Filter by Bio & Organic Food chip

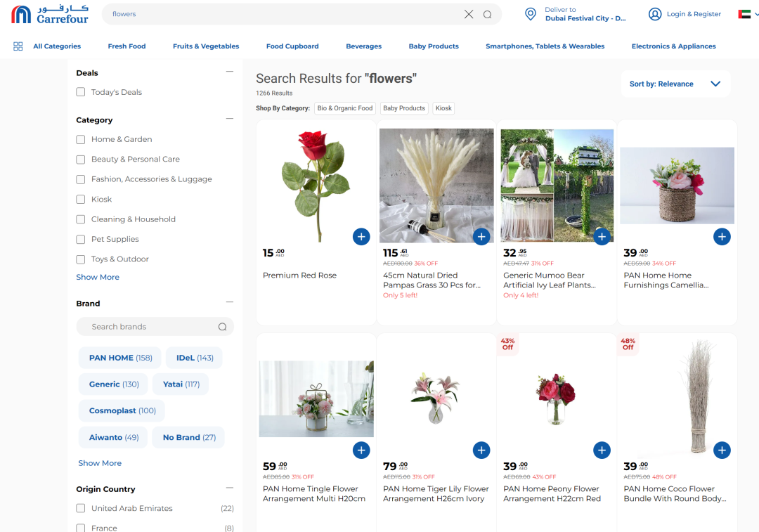[x=345, y=108]
